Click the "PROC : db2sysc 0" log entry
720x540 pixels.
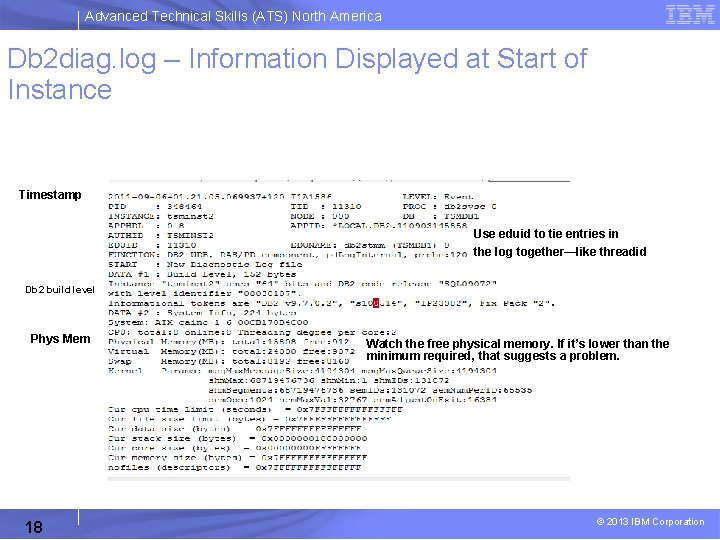450,207
